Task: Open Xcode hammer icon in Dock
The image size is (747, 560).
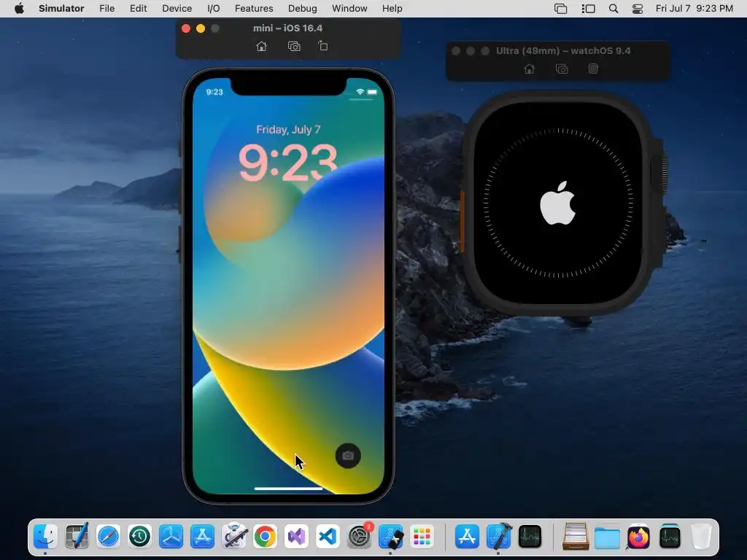Action: (x=499, y=537)
